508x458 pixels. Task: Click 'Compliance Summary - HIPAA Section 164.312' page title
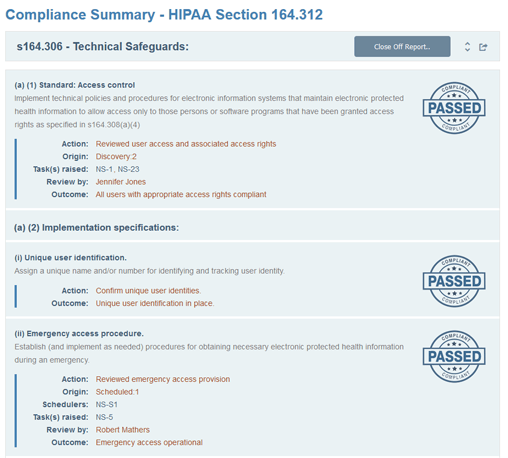pos(164,15)
